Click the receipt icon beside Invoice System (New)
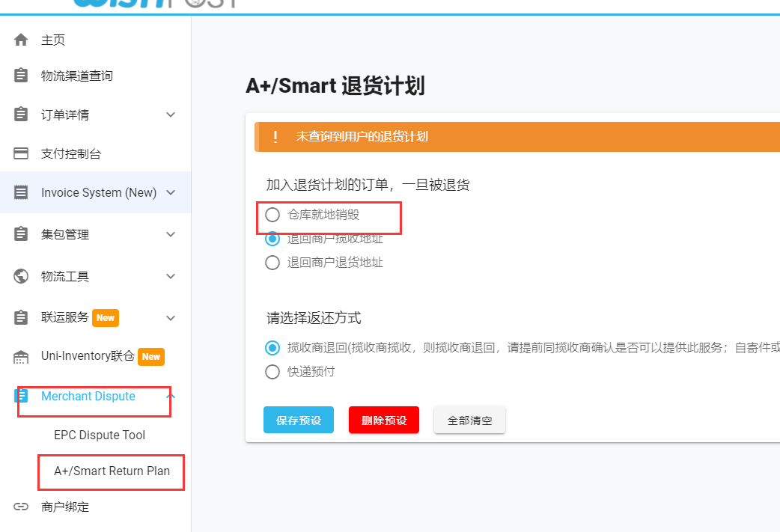780x532 pixels. [21, 192]
